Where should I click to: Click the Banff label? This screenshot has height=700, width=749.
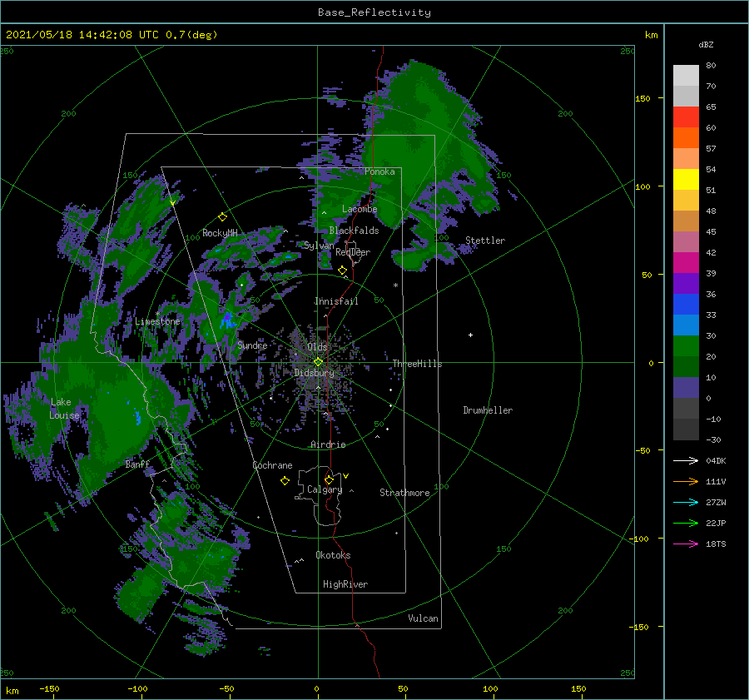point(137,464)
